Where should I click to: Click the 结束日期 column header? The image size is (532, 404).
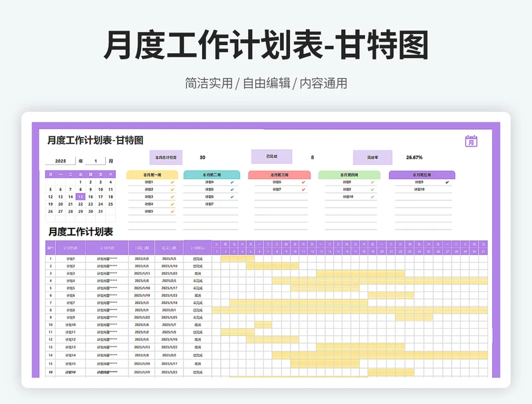(x=169, y=248)
